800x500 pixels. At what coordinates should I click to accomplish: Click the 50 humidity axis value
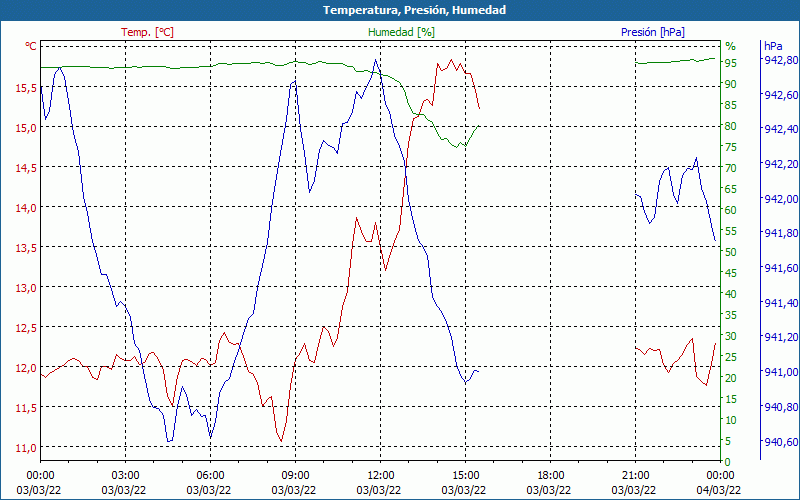731,252
